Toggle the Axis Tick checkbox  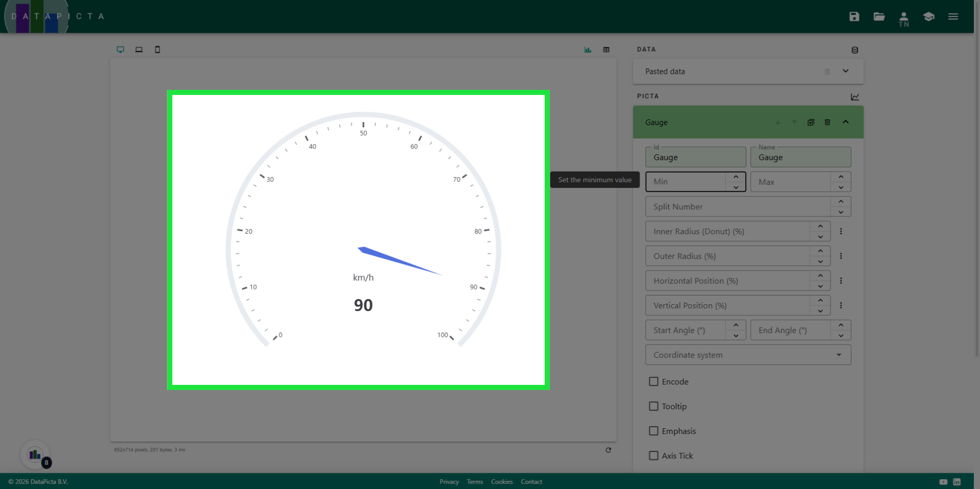point(653,456)
